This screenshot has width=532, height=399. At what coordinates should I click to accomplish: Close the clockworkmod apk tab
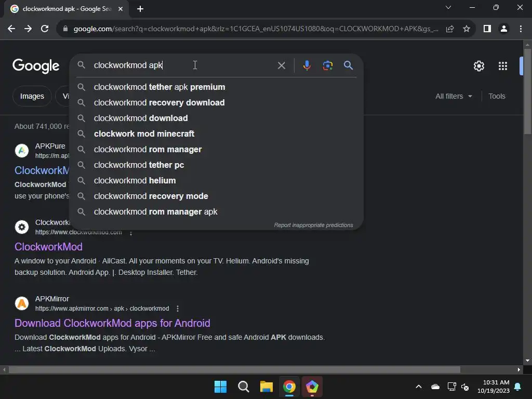click(x=121, y=9)
